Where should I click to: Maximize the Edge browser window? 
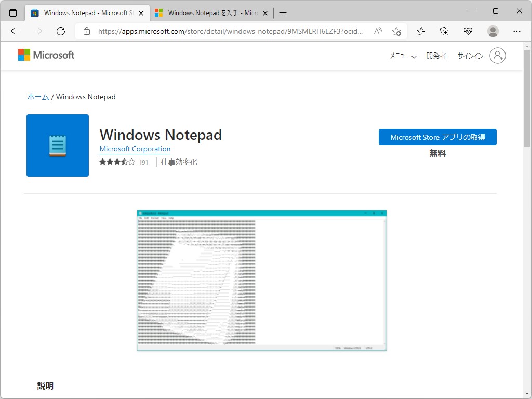click(x=495, y=11)
